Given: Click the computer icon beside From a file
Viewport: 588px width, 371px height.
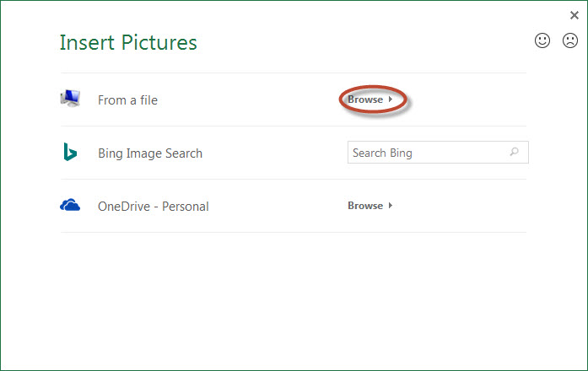Looking at the screenshot, I should (70, 99).
